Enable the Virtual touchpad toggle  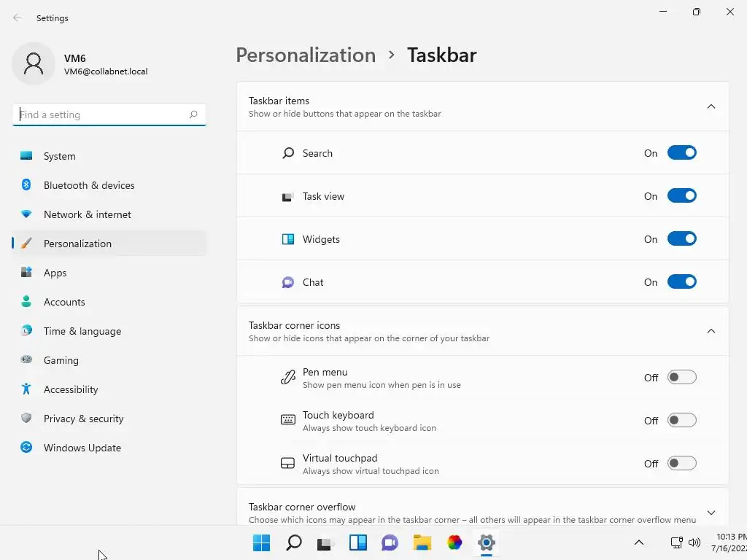click(682, 463)
